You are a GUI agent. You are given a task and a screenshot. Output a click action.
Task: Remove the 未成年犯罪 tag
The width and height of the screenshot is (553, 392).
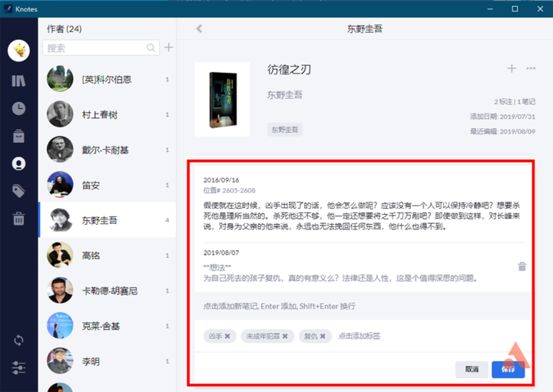(x=285, y=336)
